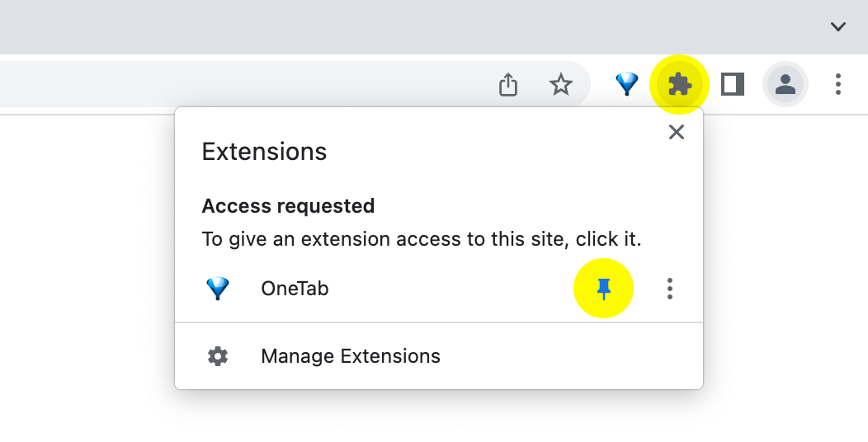The image size is (868, 442).
Task: Click the Extensions popup title
Action: [x=264, y=152]
